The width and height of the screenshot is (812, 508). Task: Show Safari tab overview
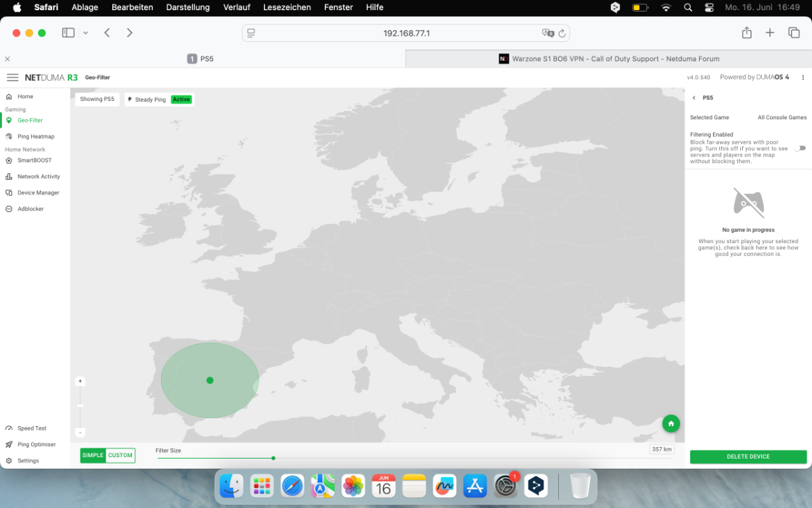(794, 33)
